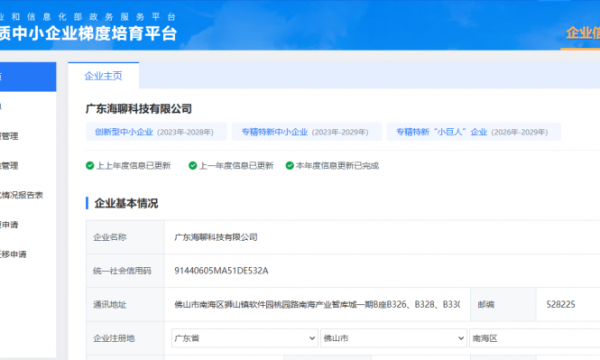600x360 pixels.
Task: Open the 广东省 province dropdown
Action: [x=245, y=338]
